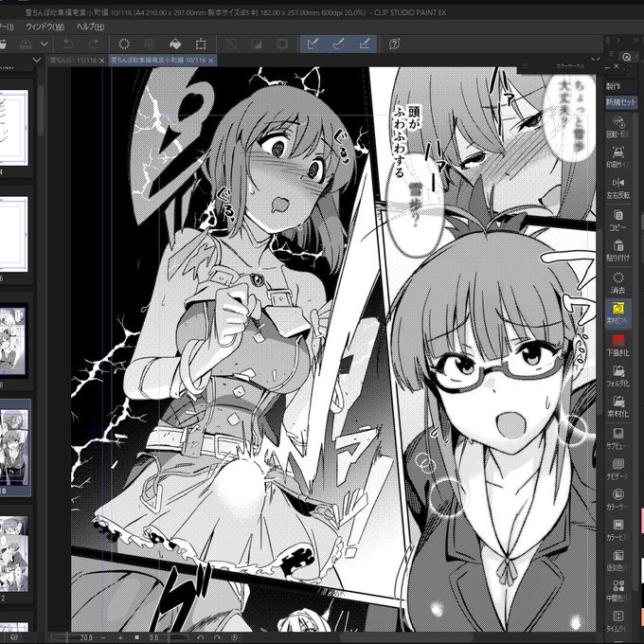Close the 11/116 canvas tab
This screenshot has height=644, width=644.
102,61
